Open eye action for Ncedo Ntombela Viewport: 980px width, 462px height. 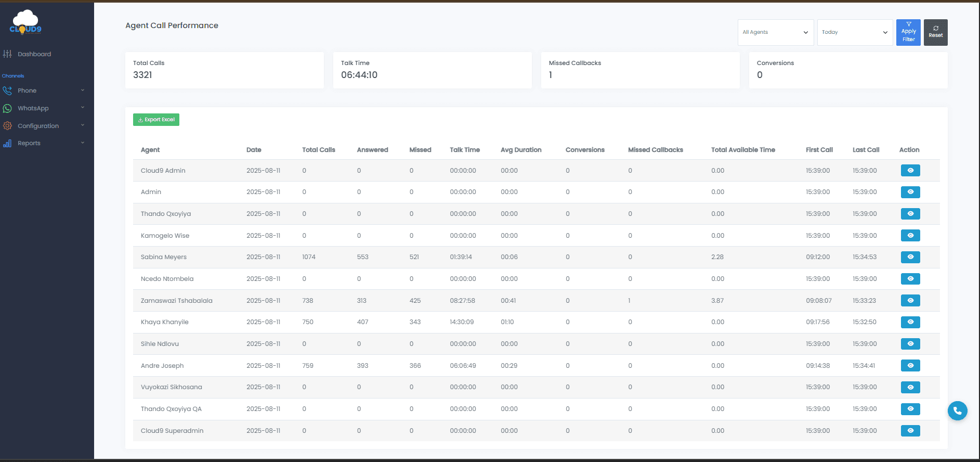coord(910,279)
